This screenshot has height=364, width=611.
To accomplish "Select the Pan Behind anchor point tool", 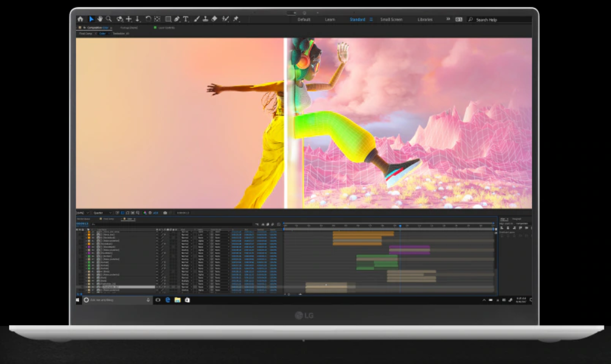I will click(x=157, y=19).
